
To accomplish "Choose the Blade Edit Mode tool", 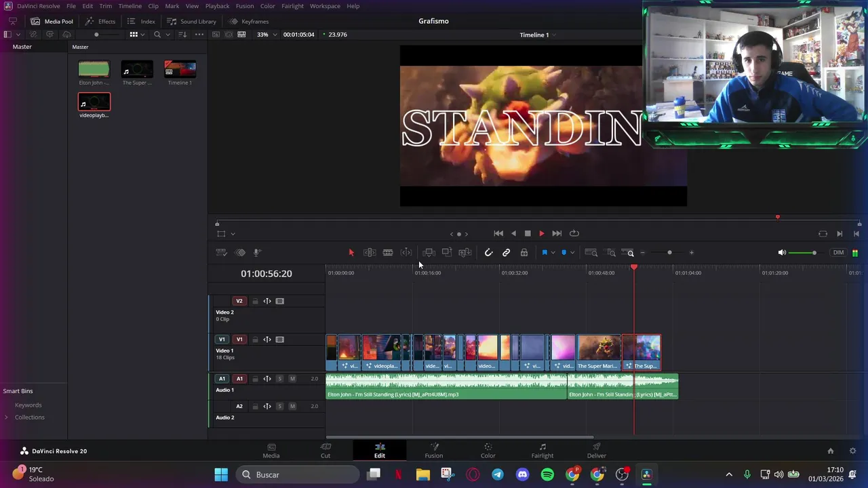I will (388, 253).
